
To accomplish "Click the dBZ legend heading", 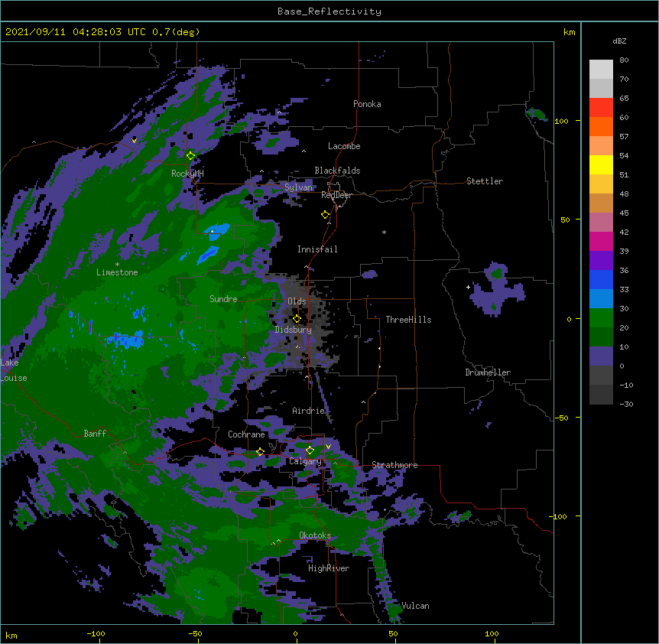I will click(x=619, y=41).
